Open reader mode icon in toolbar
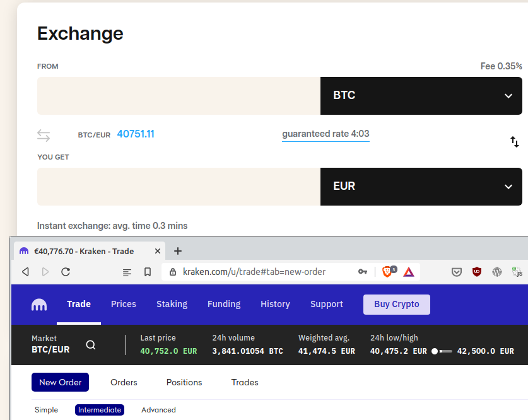This screenshot has width=528, height=420. 127,272
